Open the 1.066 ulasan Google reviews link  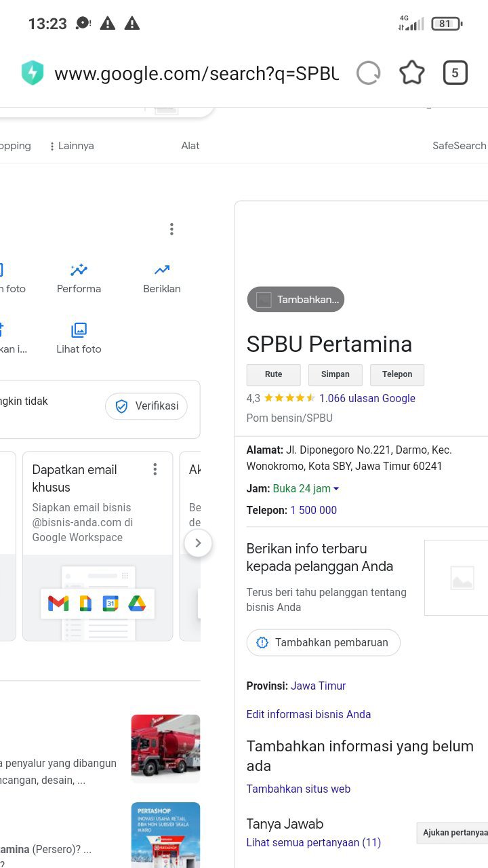[x=367, y=398]
